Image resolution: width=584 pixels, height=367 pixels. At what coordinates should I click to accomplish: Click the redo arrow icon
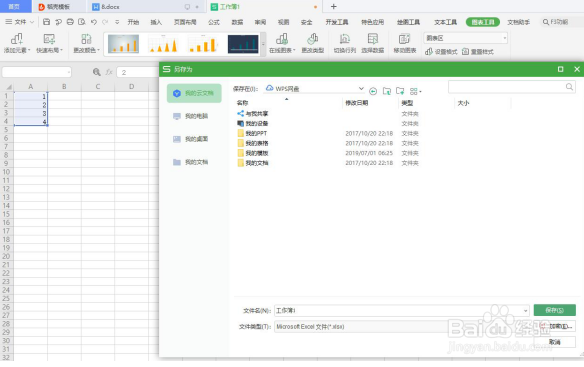[x=105, y=22]
